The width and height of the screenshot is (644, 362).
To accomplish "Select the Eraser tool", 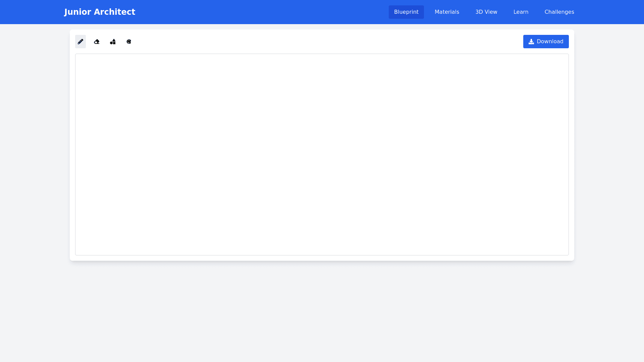I will point(97,42).
